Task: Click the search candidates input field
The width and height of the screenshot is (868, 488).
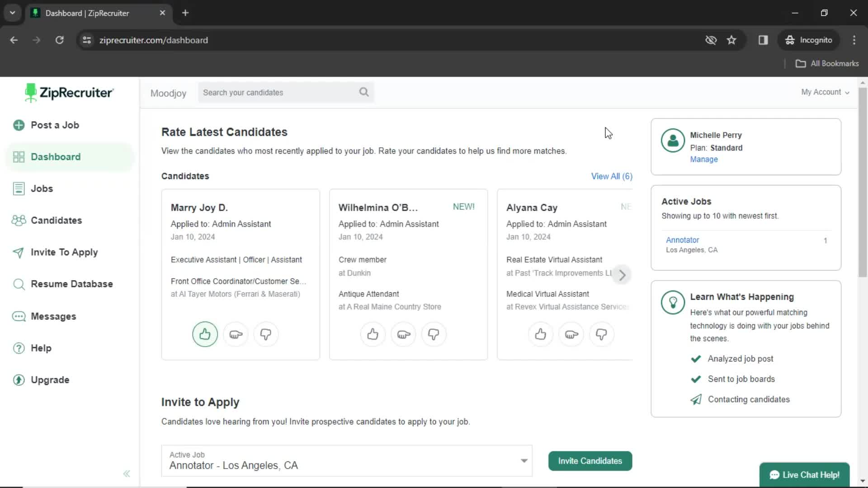Action: click(x=286, y=92)
